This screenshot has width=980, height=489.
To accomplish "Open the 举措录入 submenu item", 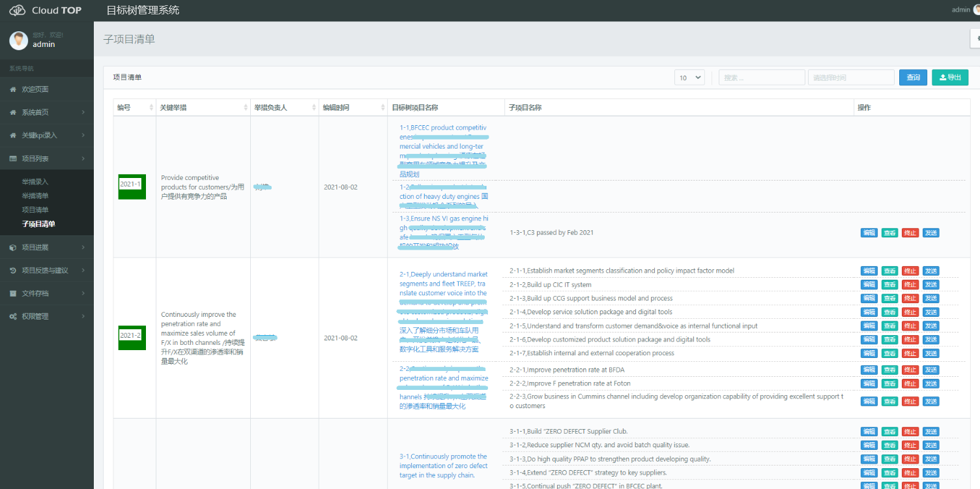I will (35, 182).
